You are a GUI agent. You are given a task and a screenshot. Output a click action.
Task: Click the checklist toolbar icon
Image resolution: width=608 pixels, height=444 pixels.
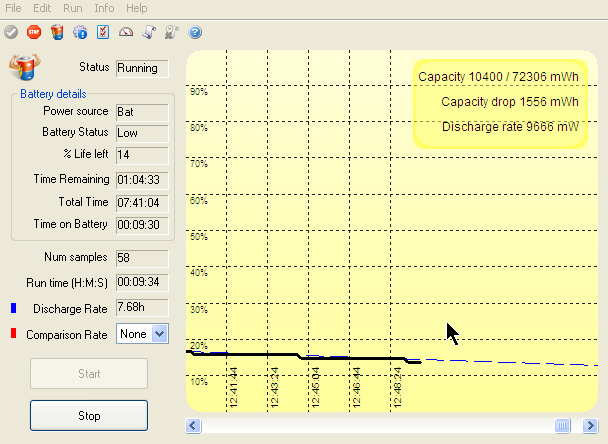[102, 33]
